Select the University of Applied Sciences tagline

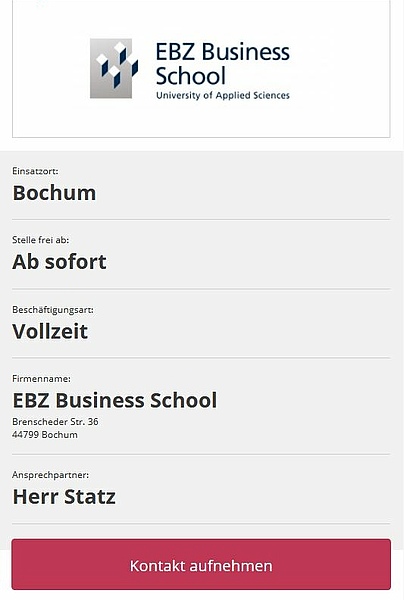pyautogui.click(x=223, y=95)
